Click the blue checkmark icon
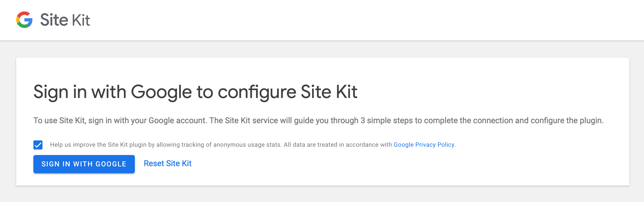 [38, 145]
